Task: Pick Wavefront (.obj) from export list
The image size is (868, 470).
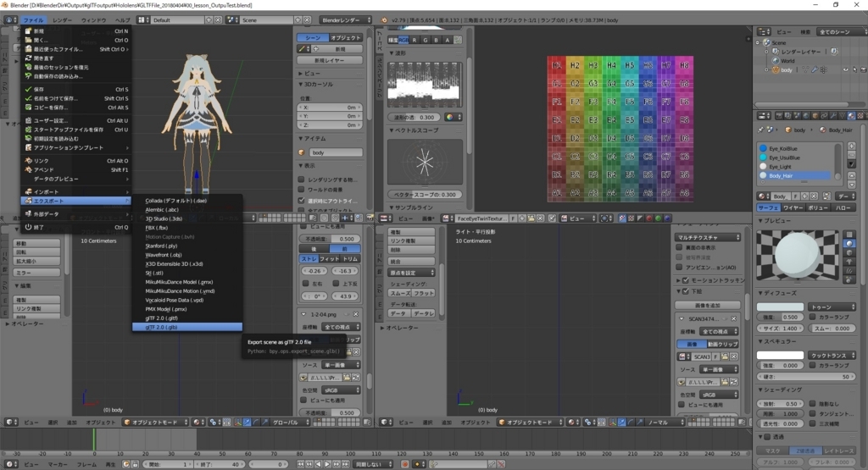Action: [x=187, y=255]
